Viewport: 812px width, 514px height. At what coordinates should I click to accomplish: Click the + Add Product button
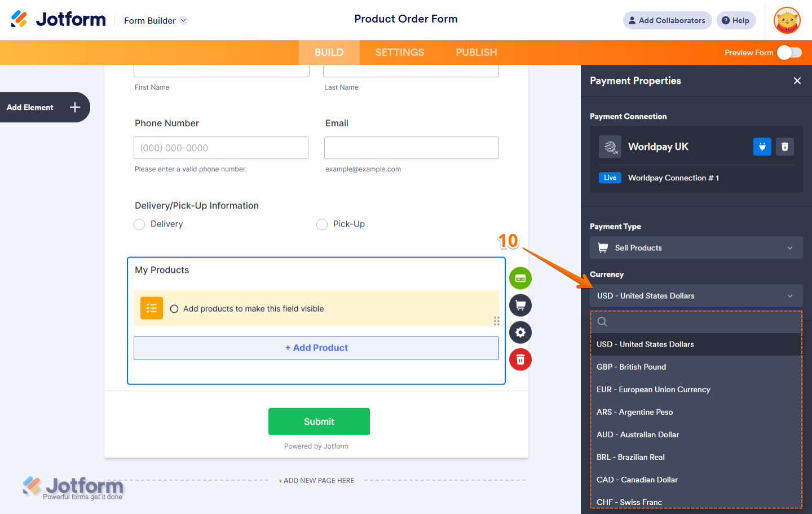tap(316, 348)
